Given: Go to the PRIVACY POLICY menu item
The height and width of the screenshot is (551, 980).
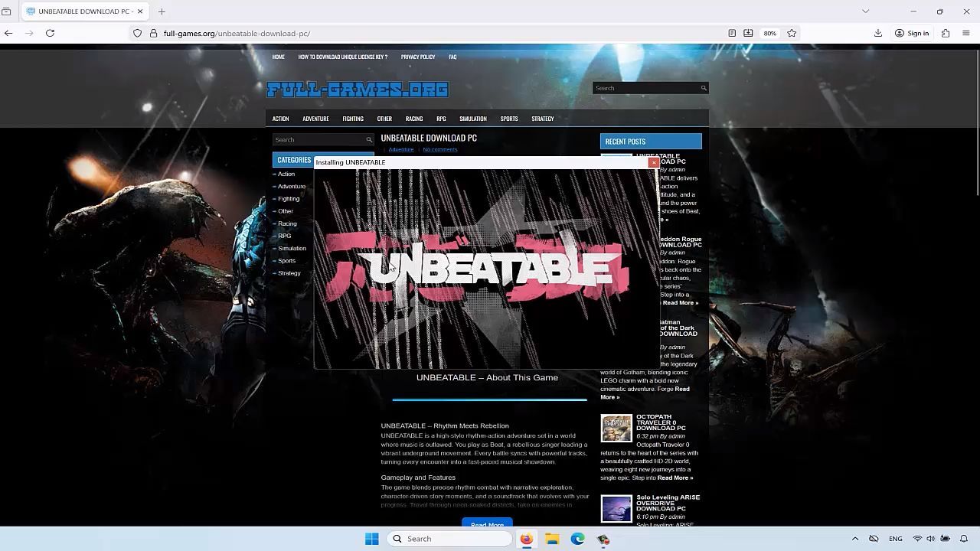Looking at the screenshot, I should [x=417, y=57].
